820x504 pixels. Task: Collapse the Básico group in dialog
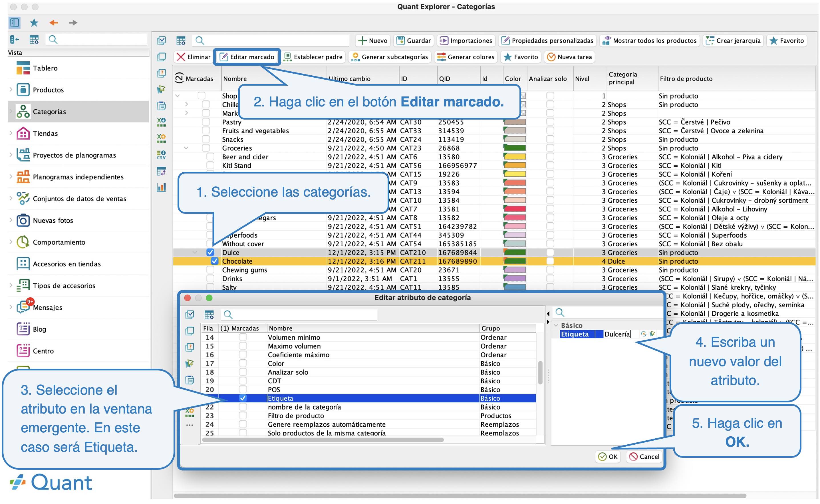point(556,325)
